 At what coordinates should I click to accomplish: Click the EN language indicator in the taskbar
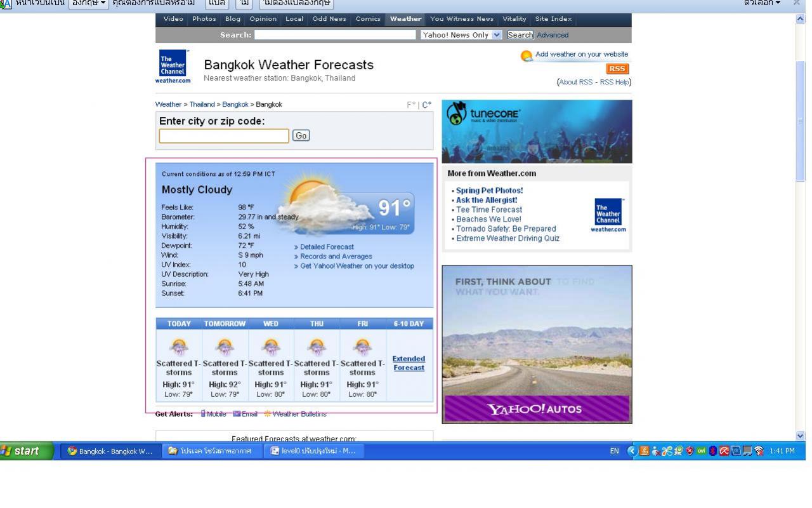coord(614,451)
